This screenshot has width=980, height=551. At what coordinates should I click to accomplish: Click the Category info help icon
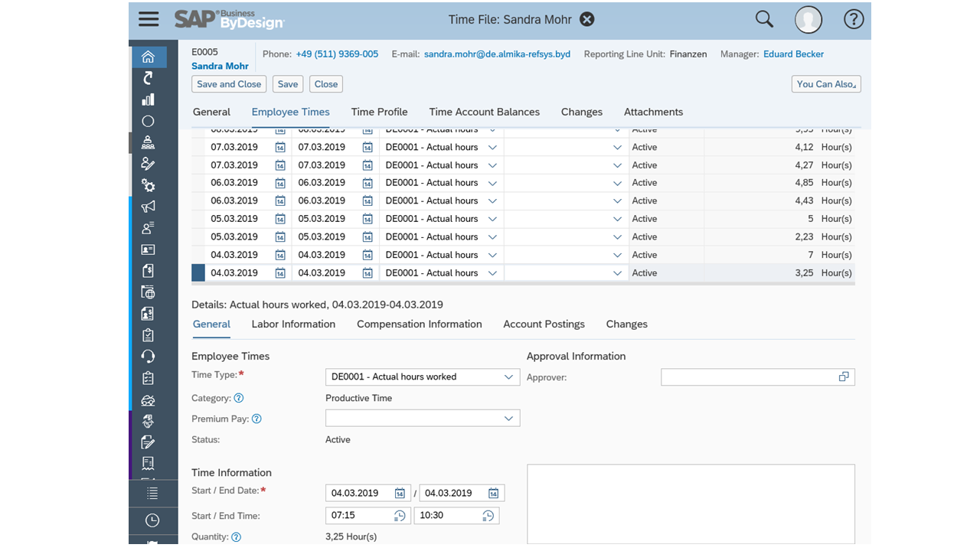(239, 398)
